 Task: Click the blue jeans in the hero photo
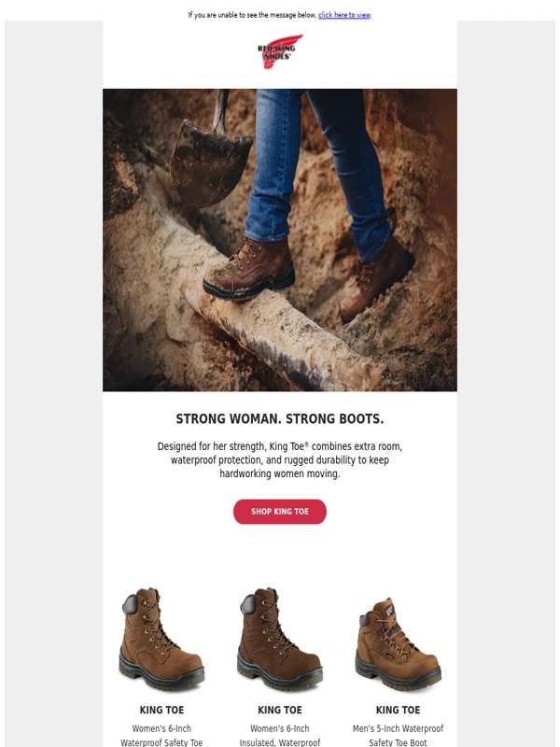(x=315, y=172)
